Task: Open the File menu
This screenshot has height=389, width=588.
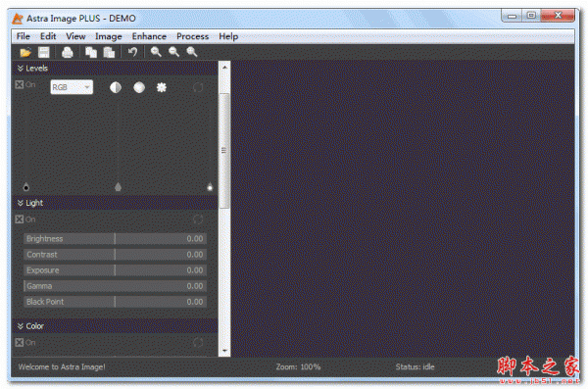Action: (x=23, y=36)
